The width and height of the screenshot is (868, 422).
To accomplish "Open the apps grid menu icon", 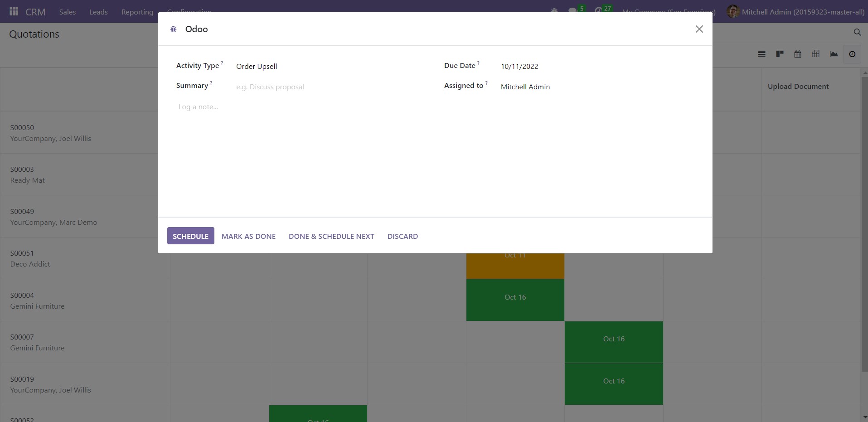I will coord(14,12).
